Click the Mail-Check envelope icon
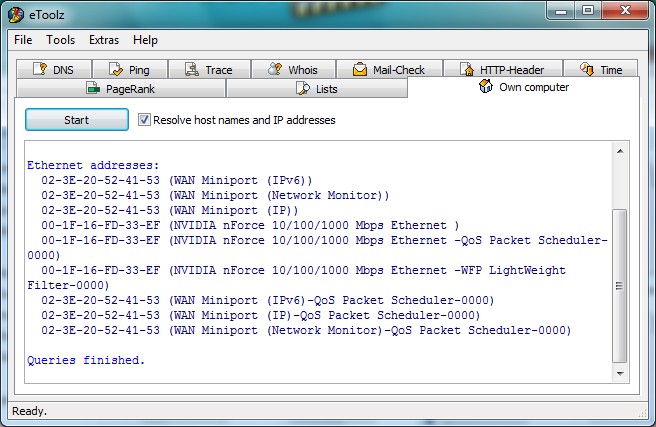This screenshot has height=427, width=656. pyautogui.click(x=360, y=69)
